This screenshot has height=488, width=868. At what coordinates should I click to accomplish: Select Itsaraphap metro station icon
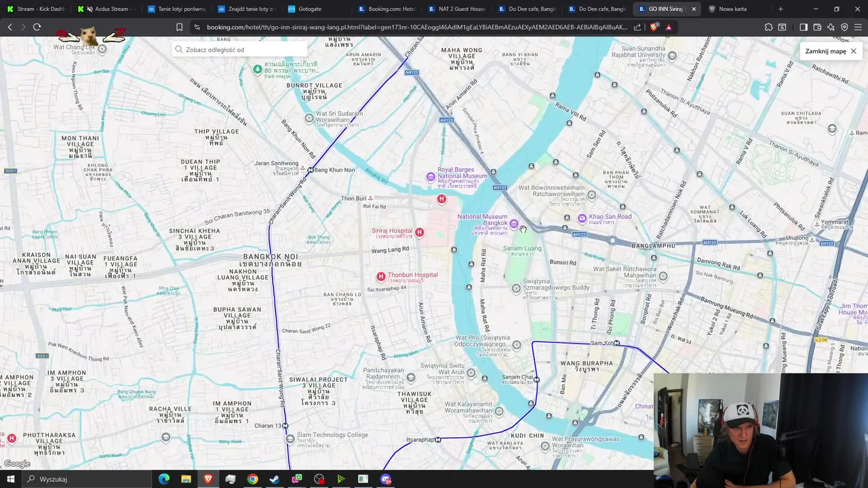pyautogui.click(x=438, y=440)
